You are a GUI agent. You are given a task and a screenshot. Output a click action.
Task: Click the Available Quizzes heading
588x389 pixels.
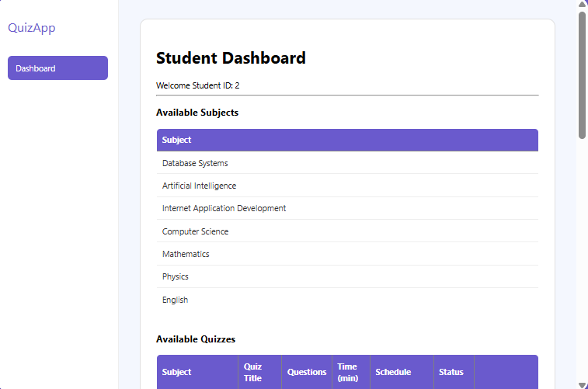coord(196,339)
